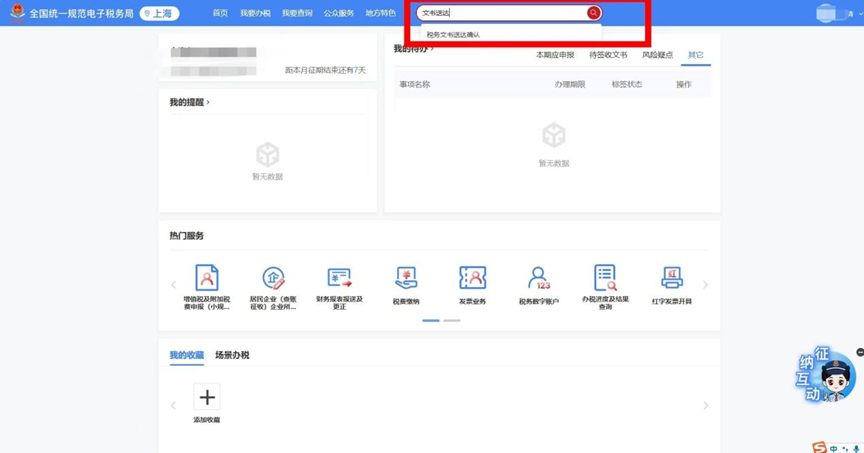Select the 上海 region selector

pos(158,13)
